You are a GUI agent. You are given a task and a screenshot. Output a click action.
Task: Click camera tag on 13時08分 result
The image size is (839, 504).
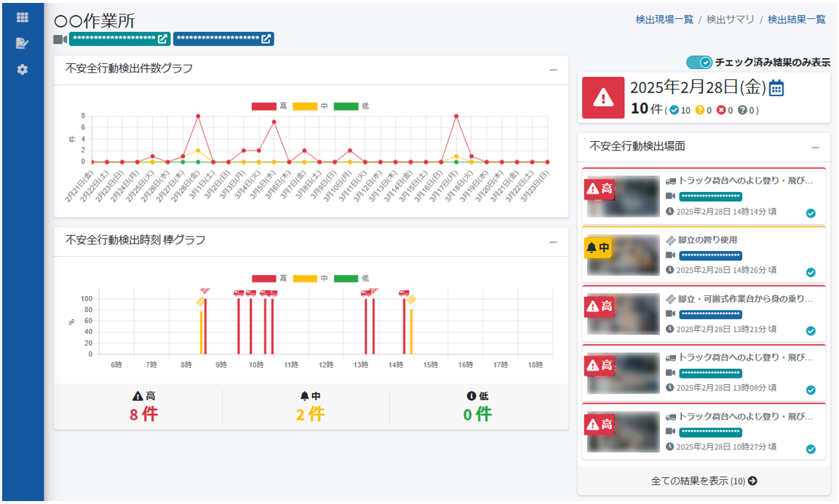[x=711, y=373]
